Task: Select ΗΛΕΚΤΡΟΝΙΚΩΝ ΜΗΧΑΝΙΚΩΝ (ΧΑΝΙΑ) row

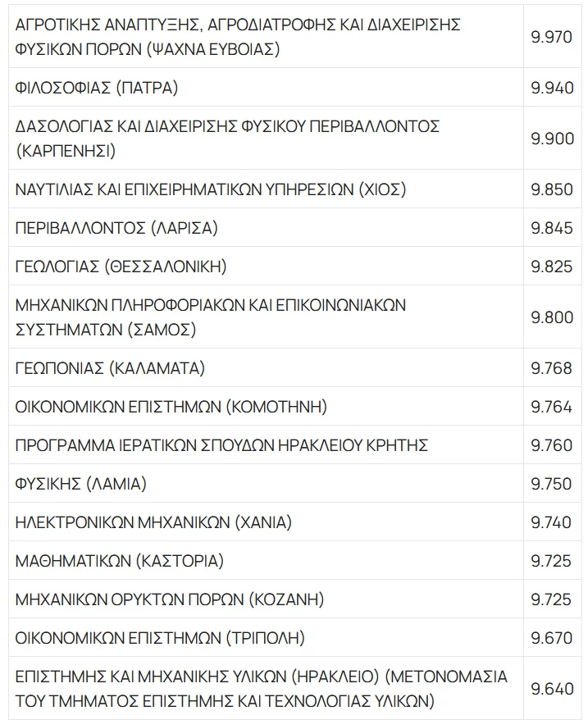Action: 153,522
